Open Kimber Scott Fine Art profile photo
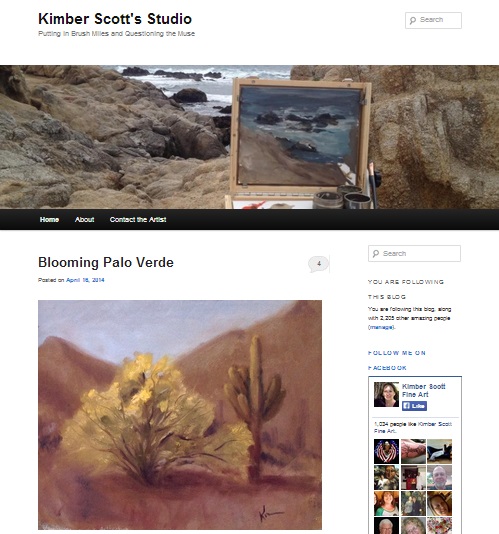The width and height of the screenshot is (499, 534). pyautogui.click(x=386, y=394)
